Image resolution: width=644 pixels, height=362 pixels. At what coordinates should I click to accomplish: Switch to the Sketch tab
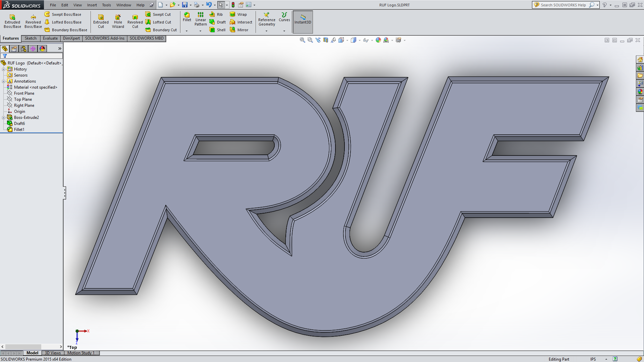pyautogui.click(x=31, y=38)
